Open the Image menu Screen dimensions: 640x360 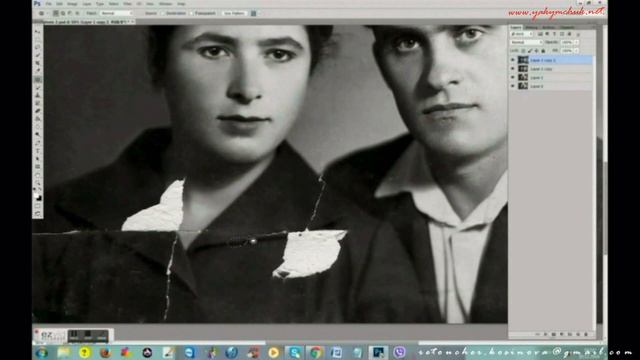tap(72, 4)
